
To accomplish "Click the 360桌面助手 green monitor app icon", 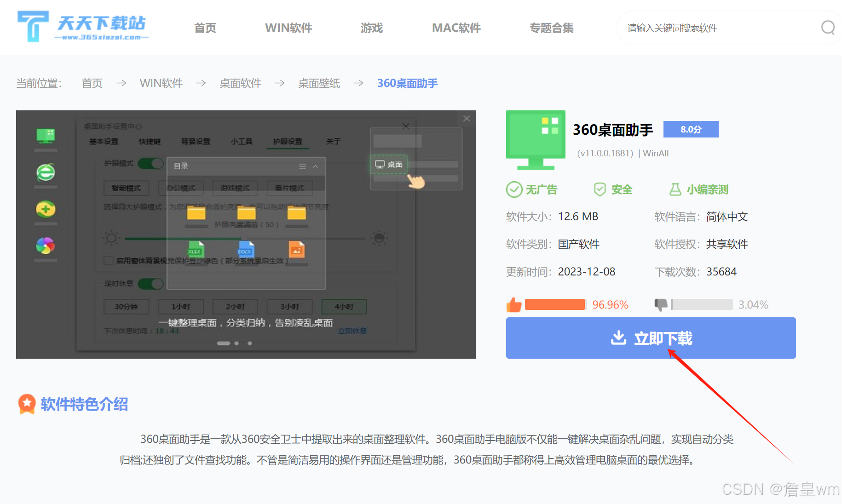I will click(536, 140).
